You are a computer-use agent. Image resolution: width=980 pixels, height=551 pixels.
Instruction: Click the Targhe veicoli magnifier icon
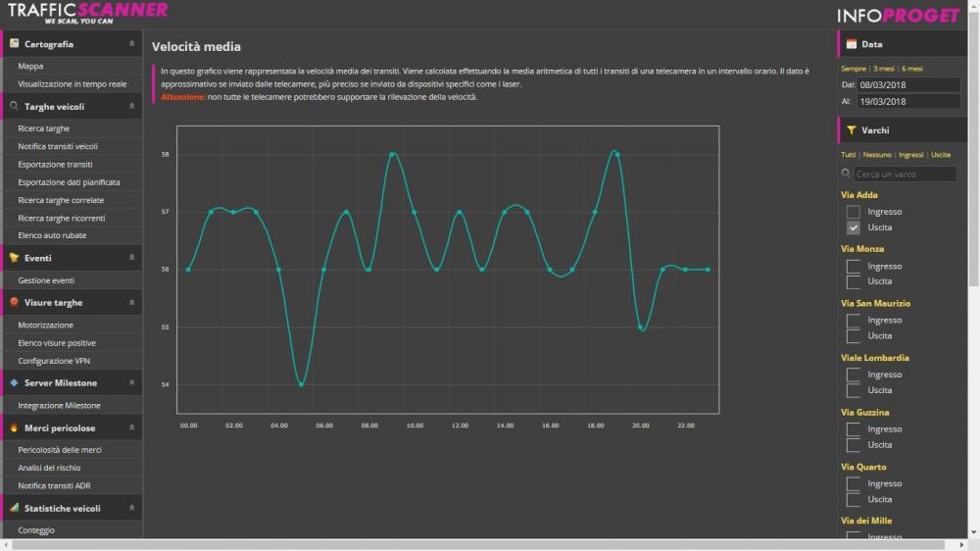[x=15, y=107]
